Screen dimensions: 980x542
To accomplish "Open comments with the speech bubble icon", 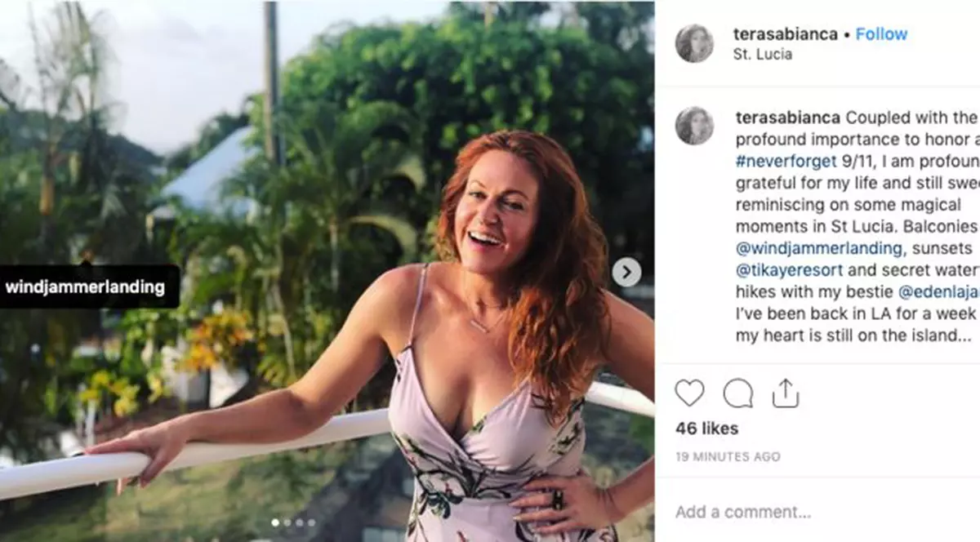I will click(738, 393).
